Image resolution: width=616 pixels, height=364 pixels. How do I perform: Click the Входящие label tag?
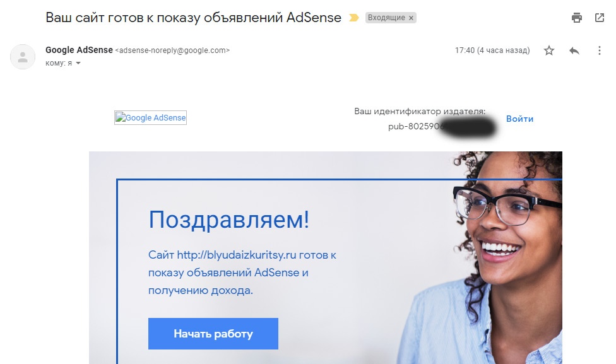386,18
